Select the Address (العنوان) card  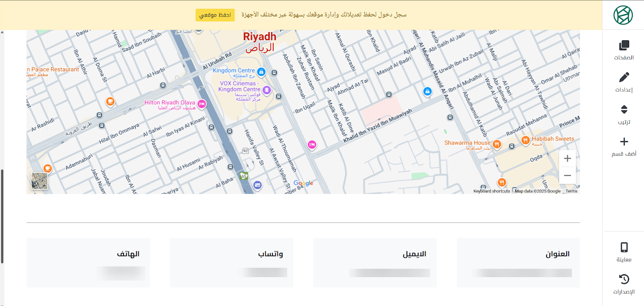(x=518, y=262)
